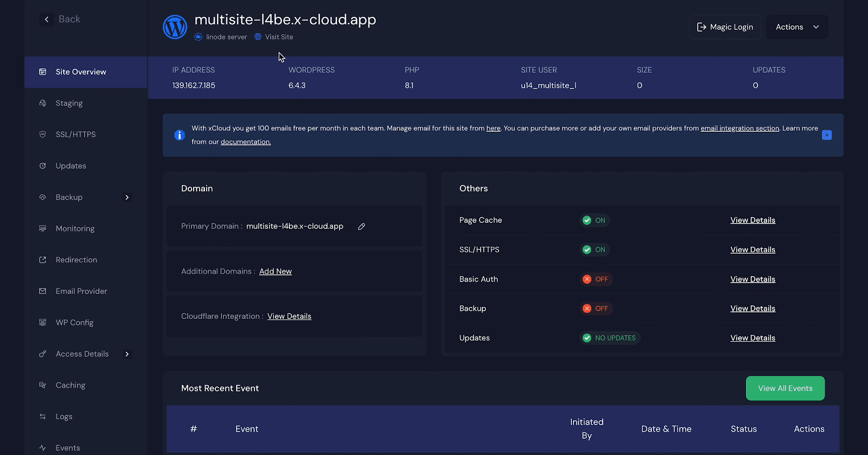Click Add New additional domain link
The image size is (868, 455).
[275, 271]
